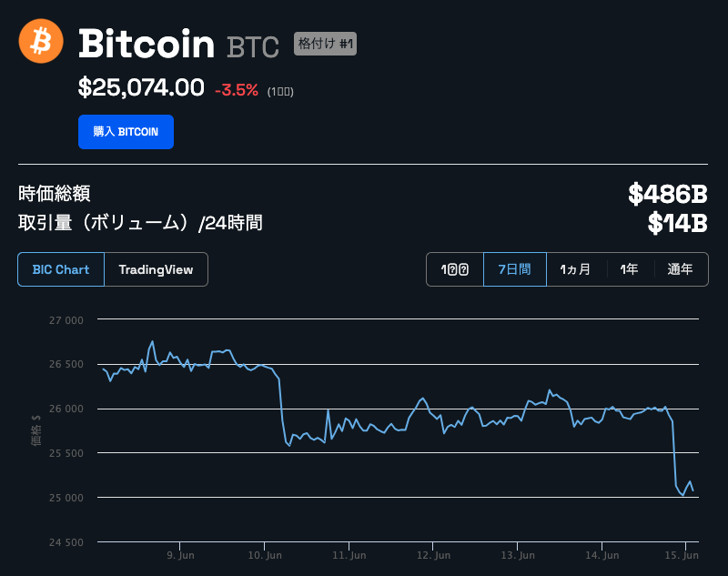Click the BTC ticker symbol
This screenshot has height=576, width=728.
click(253, 47)
